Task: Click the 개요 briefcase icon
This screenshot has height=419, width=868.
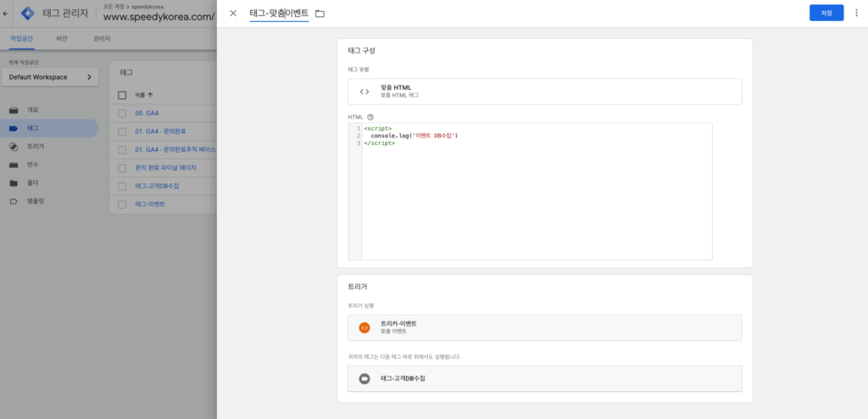Action: (14, 109)
